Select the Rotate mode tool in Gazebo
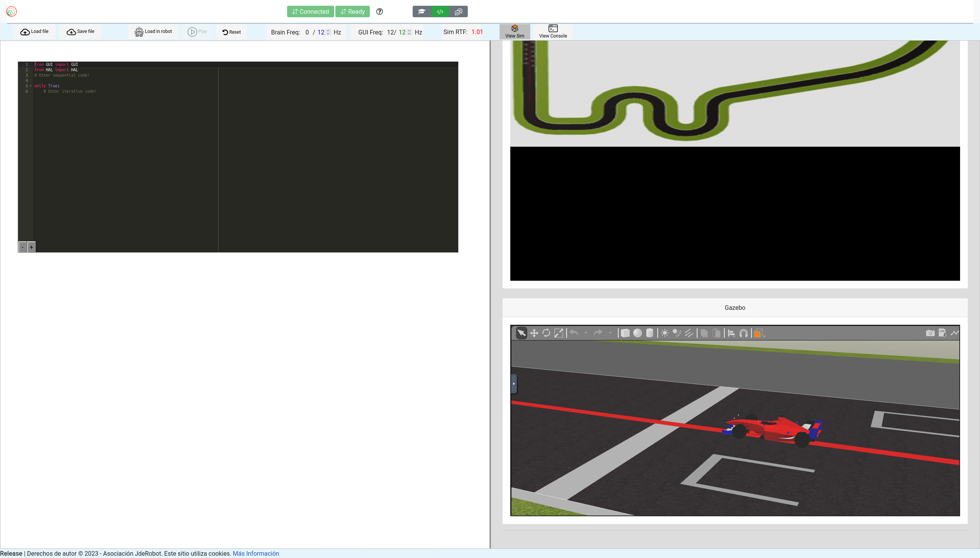The image size is (980, 558). (547, 334)
